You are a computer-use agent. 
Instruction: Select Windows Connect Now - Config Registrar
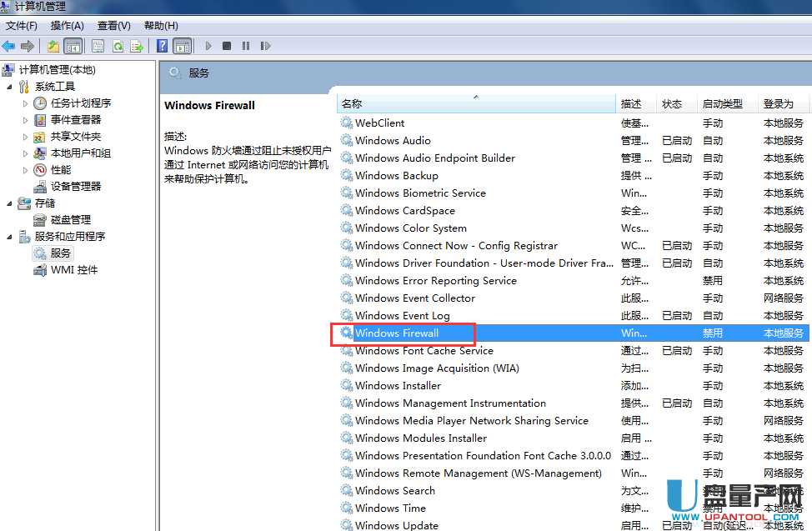(573, 246)
